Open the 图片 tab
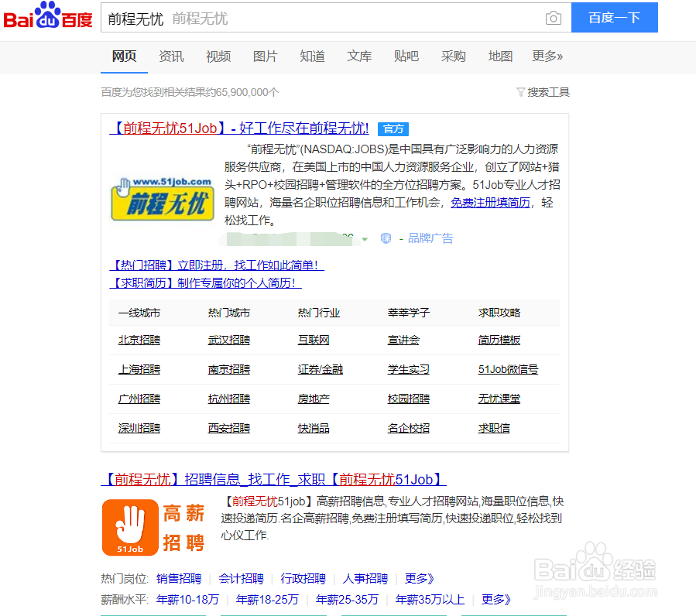The height and width of the screenshot is (616, 696). 266,56
